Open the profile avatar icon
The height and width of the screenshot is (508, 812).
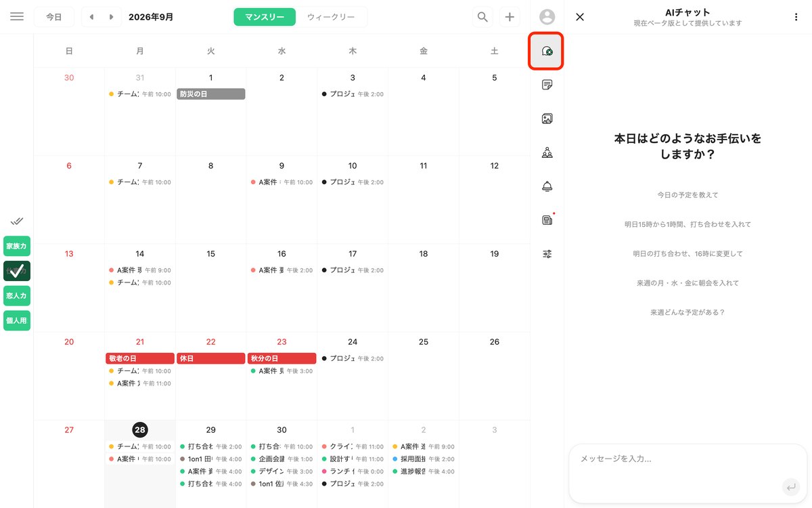[547, 17]
